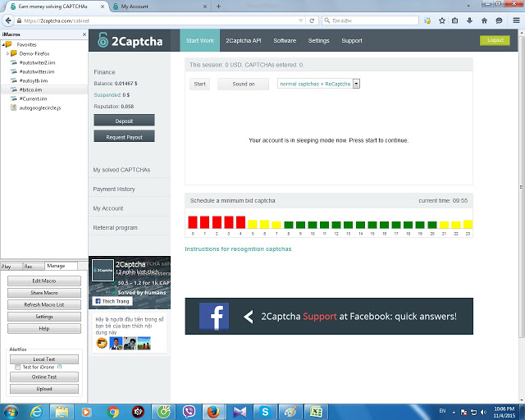Screen dimensions: 525x420
Task: Click the reload page icon
Action: pos(312,21)
